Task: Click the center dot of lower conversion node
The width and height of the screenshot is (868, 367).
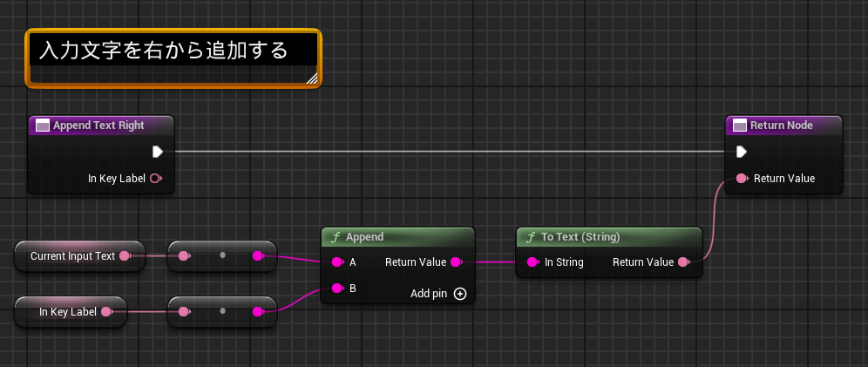Action: point(222,311)
